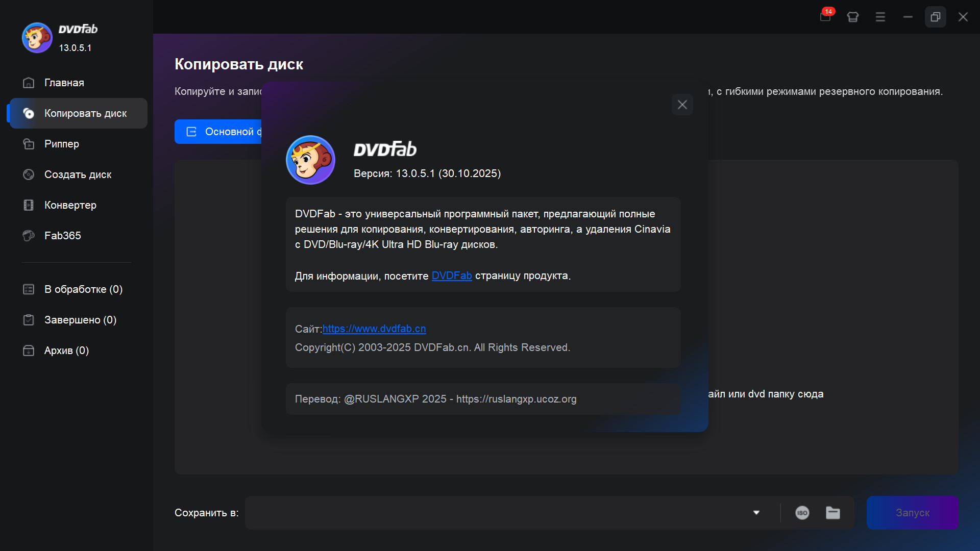Screen dimensions: 980x551
Task: Click the monkey avatar in About dialog
Action: 310,160
